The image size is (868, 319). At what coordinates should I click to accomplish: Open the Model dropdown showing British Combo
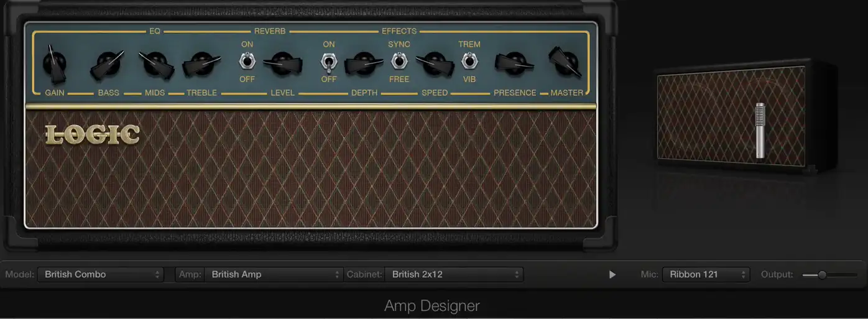click(100, 274)
